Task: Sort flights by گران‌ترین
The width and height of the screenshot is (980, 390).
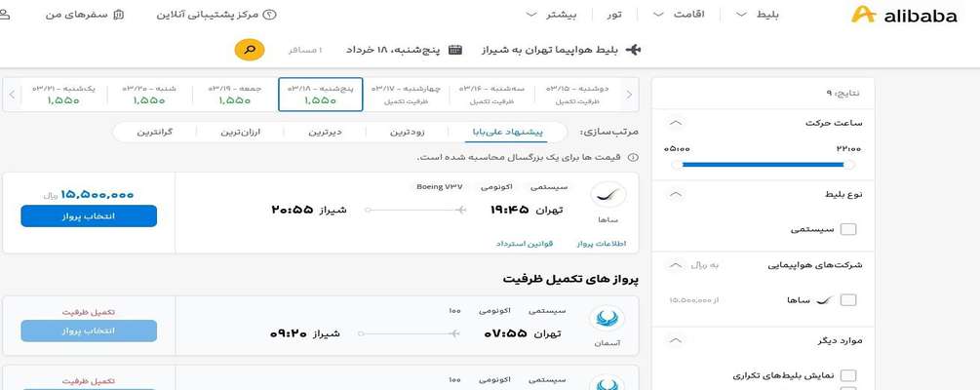Action: pos(154,132)
